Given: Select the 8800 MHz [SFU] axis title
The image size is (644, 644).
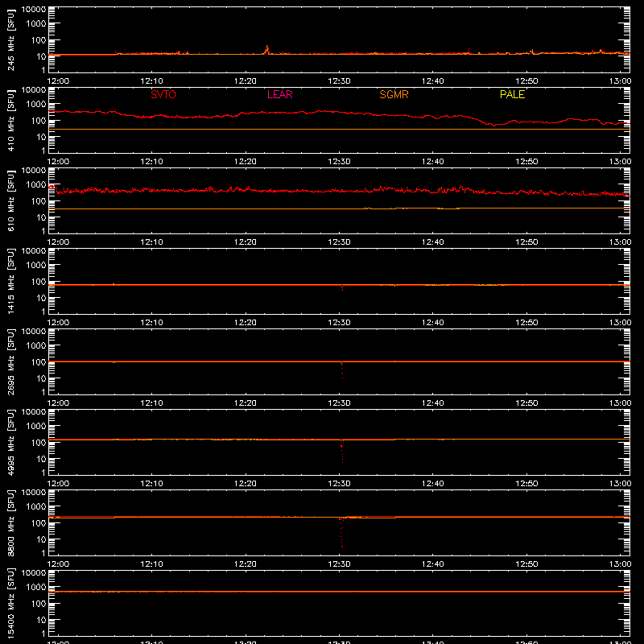Looking at the screenshot, I should coord(10,522).
